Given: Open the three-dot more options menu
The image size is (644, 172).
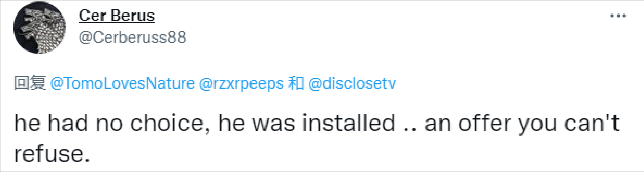Looking at the screenshot, I should coord(618,16).
